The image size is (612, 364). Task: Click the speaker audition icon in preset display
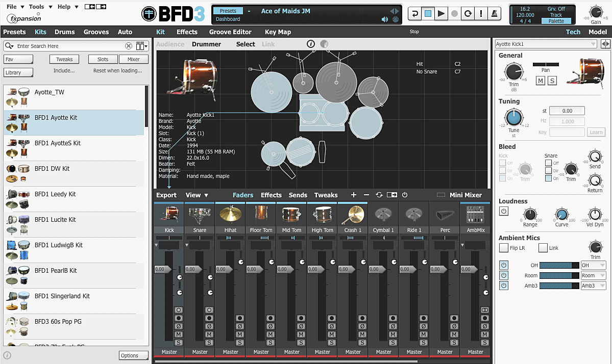click(384, 19)
